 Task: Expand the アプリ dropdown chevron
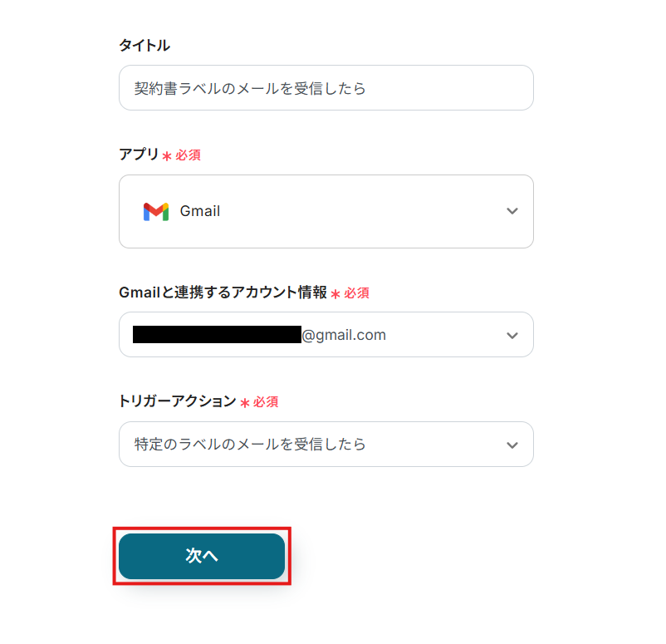coord(512,211)
